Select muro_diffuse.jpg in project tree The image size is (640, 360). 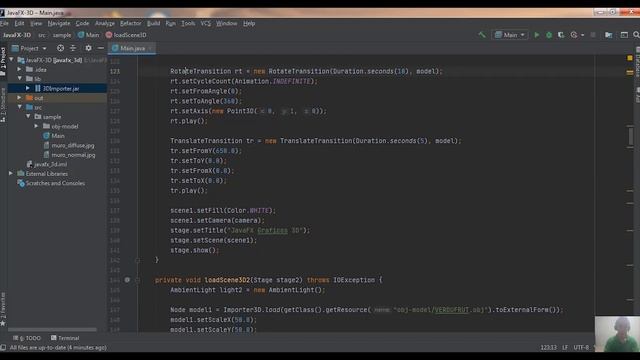pos(69,145)
